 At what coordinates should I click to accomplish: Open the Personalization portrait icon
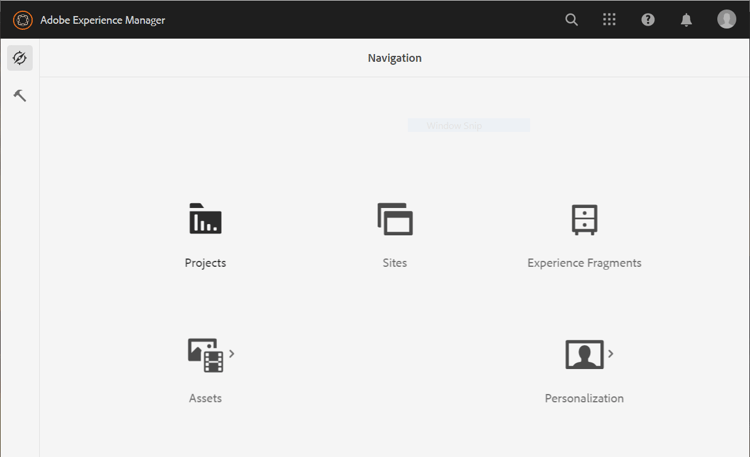click(585, 354)
